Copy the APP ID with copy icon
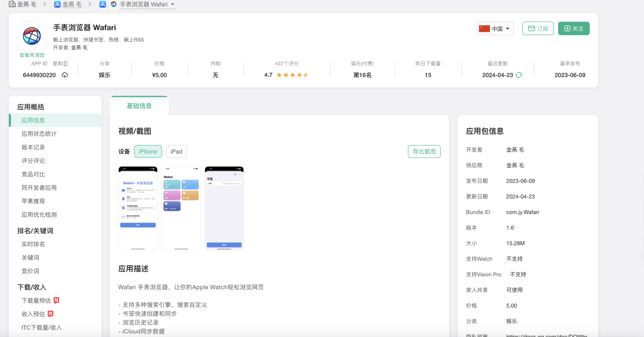 66,64
